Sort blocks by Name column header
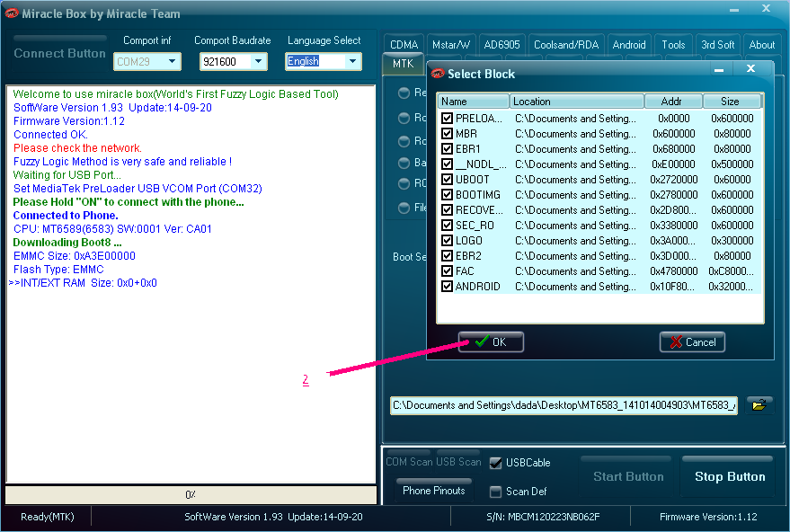The height and width of the screenshot is (532, 790). 473,102
